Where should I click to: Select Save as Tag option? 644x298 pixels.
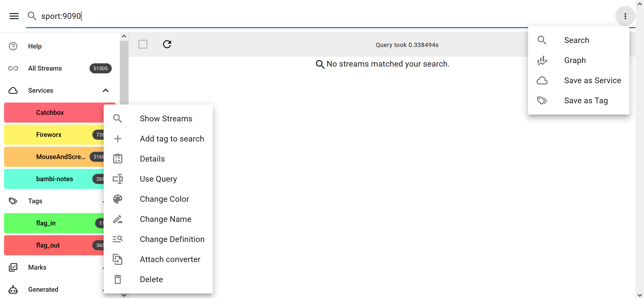click(586, 100)
